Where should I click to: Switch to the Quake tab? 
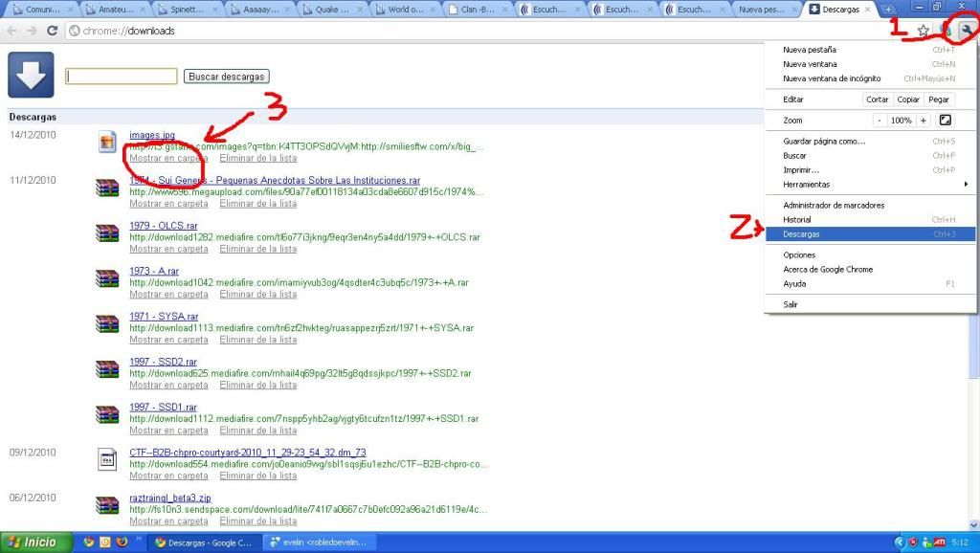[331, 10]
